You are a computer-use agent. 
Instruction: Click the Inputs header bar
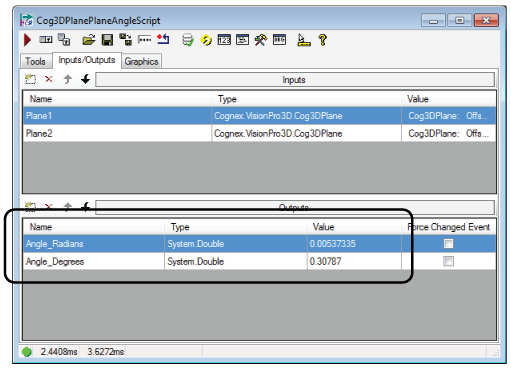click(295, 80)
